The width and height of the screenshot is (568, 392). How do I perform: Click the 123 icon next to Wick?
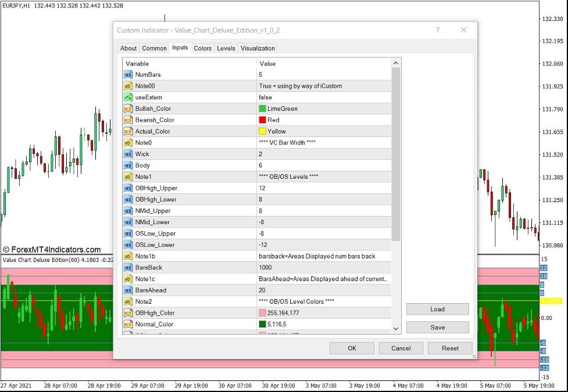click(x=127, y=154)
